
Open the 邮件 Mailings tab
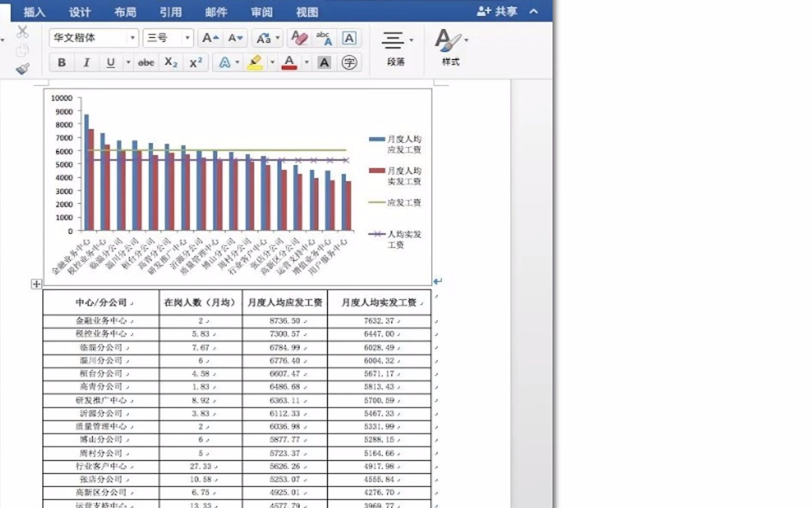point(216,12)
